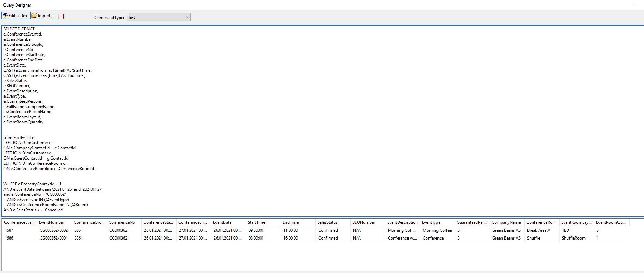The height and width of the screenshot is (273, 644).
Task: Click the commented '--AND e.EventType IN (@EventType)' line
Action: [x=36, y=200]
